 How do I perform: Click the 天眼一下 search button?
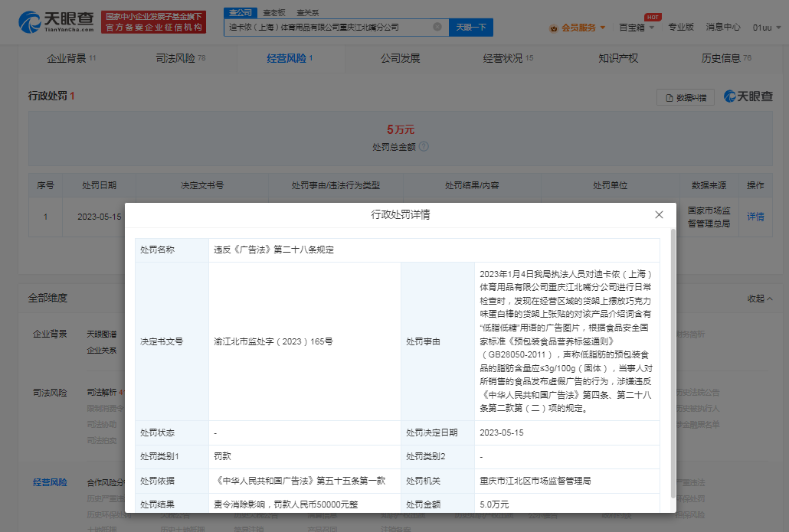pyautogui.click(x=470, y=26)
